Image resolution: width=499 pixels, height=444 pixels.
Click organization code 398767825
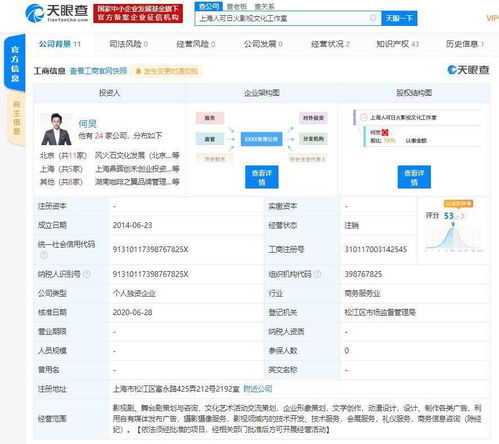(x=363, y=274)
